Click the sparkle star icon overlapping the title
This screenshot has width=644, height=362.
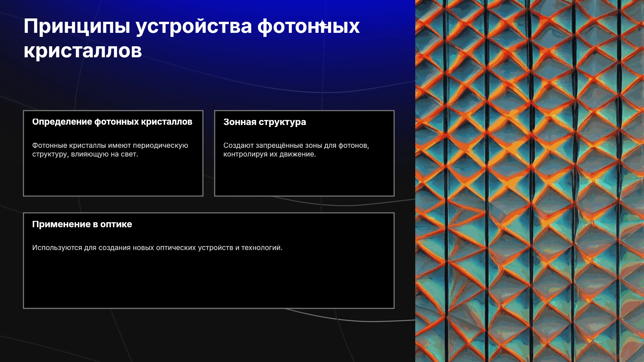322,24
